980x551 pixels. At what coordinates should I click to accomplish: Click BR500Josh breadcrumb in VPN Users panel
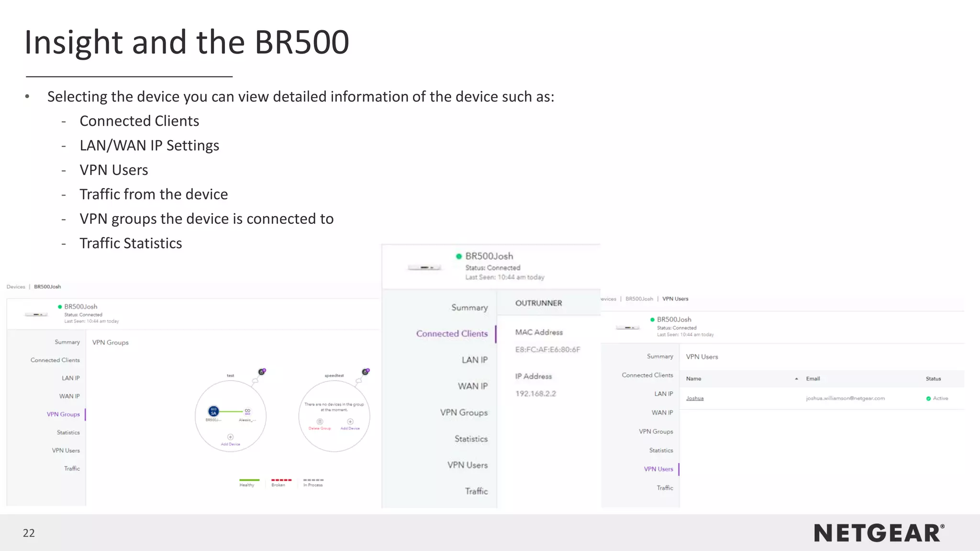[639, 299]
